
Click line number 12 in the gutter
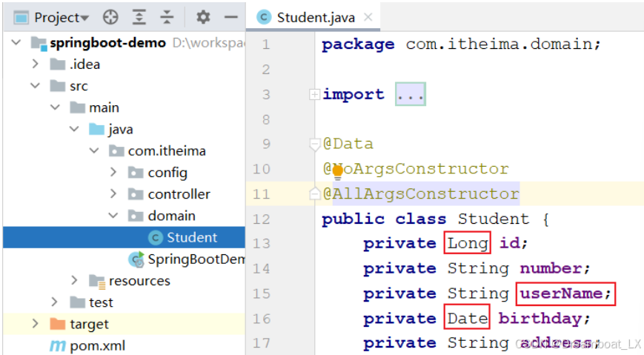[x=261, y=219]
